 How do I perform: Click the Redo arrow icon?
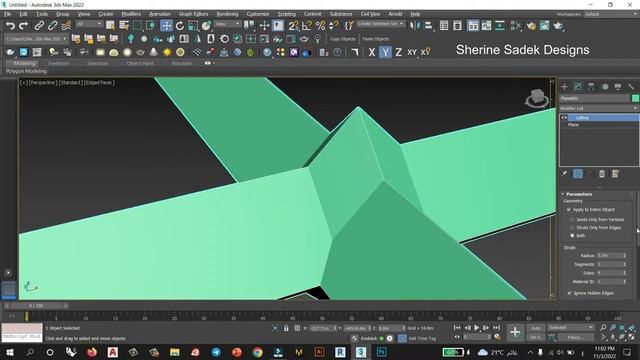click(24, 26)
